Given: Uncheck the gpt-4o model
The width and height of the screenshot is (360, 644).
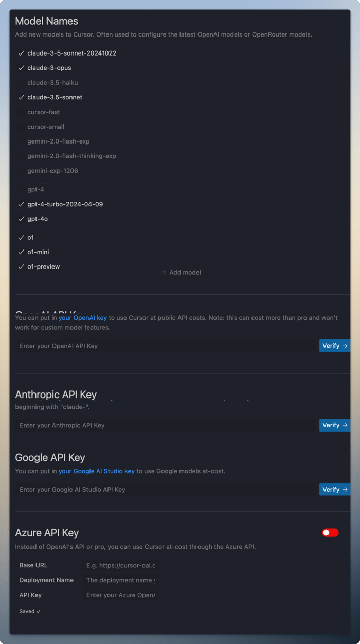Looking at the screenshot, I should pyautogui.click(x=22, y=219).
